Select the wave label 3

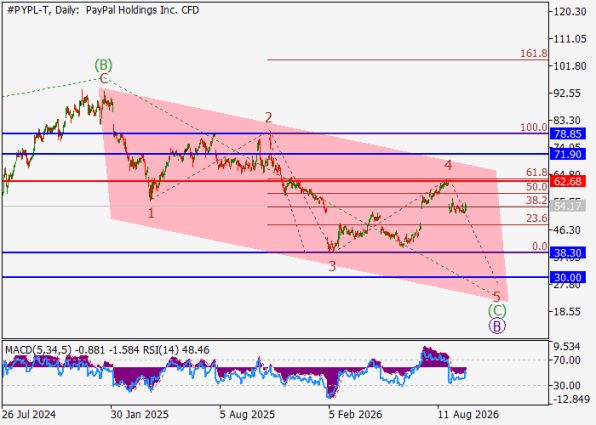click(332, 266)
